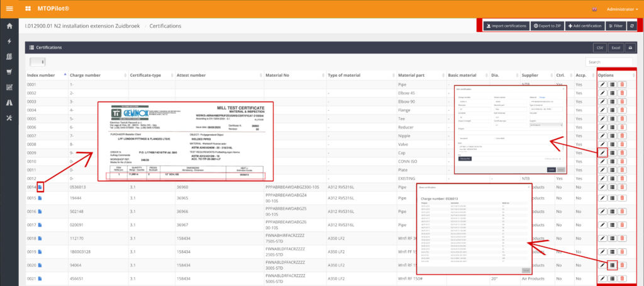Open the language flag selector
Viewport: 644px width, 286px height.
(x=595, y=9)
